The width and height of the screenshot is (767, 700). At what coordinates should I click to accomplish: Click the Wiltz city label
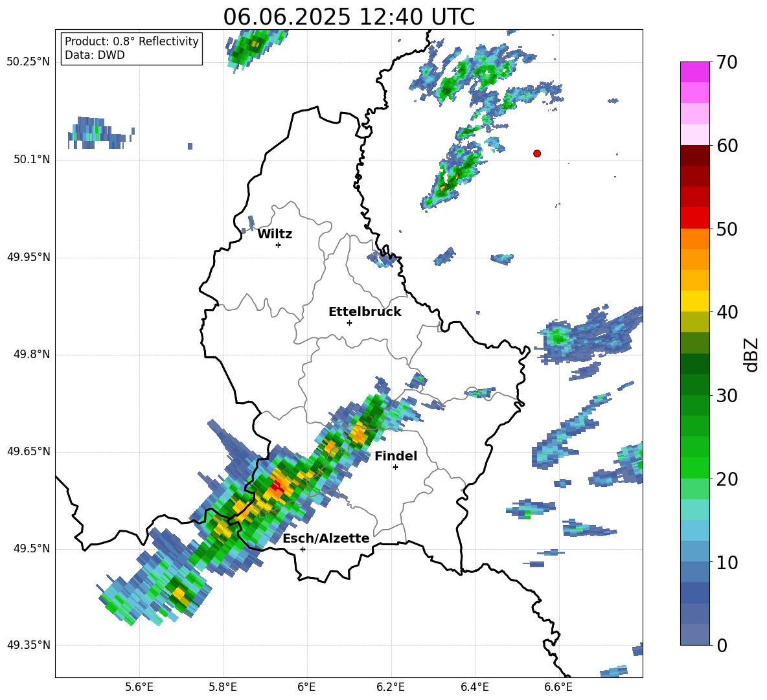(275, 234)
